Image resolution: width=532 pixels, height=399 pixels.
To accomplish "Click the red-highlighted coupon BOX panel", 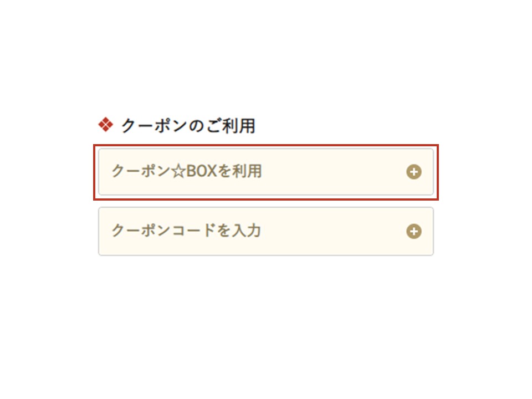I will [332, 184].
